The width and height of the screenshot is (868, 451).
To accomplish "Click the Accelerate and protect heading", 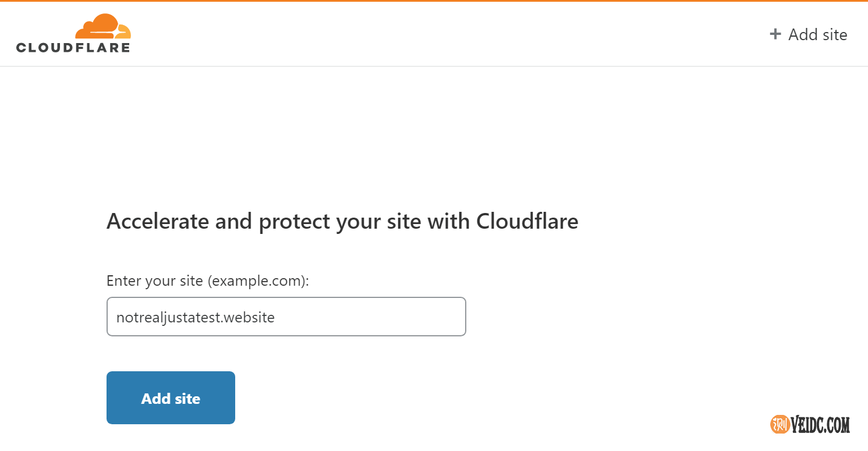I will (x=342, y=222).
